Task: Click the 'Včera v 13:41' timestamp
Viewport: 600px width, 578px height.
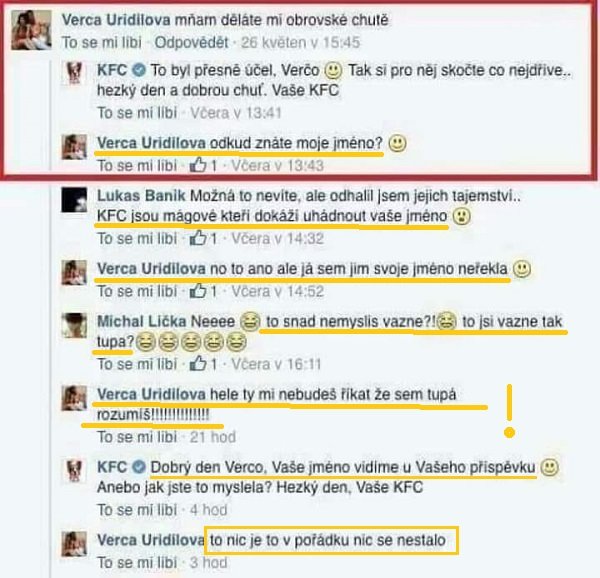Action: coord(236,112)
